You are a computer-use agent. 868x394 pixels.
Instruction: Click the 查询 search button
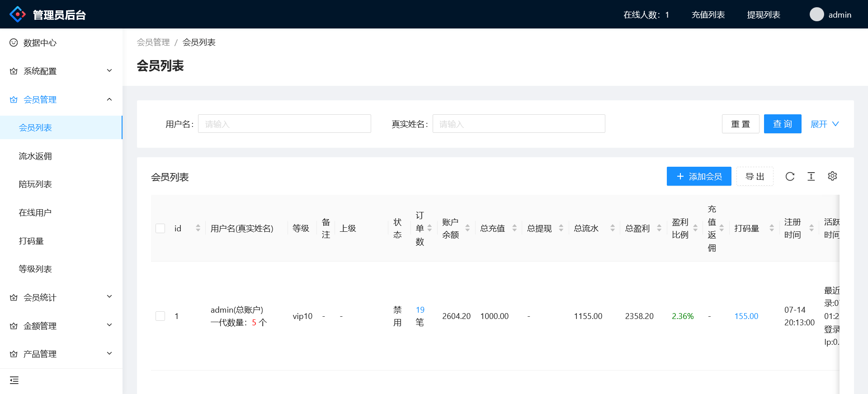coord(782,124)
